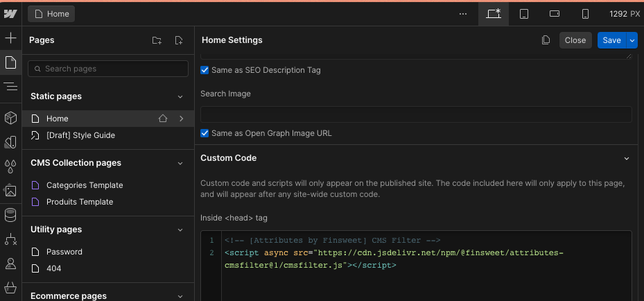644x301 pixels.
Task: Click the Search pages input field
Action: pos(108,69)
